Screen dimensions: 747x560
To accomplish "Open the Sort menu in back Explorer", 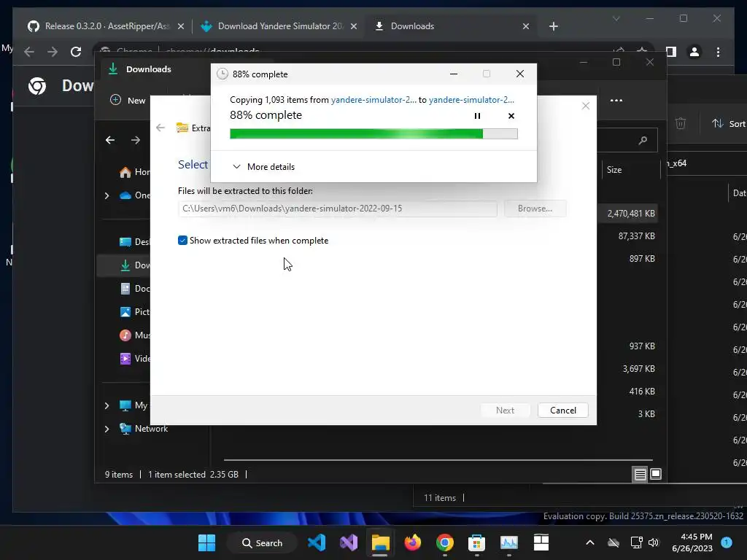I will (729, 124).
